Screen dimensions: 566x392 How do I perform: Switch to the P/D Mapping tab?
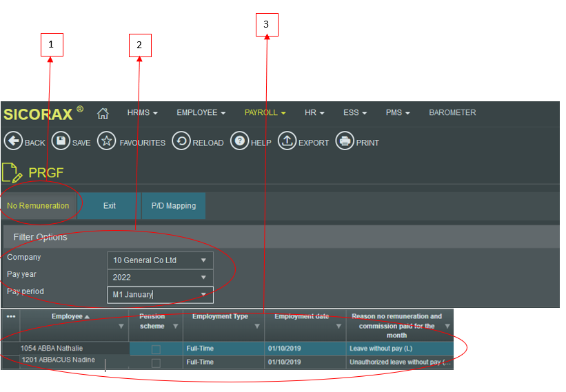pos(173,206)
